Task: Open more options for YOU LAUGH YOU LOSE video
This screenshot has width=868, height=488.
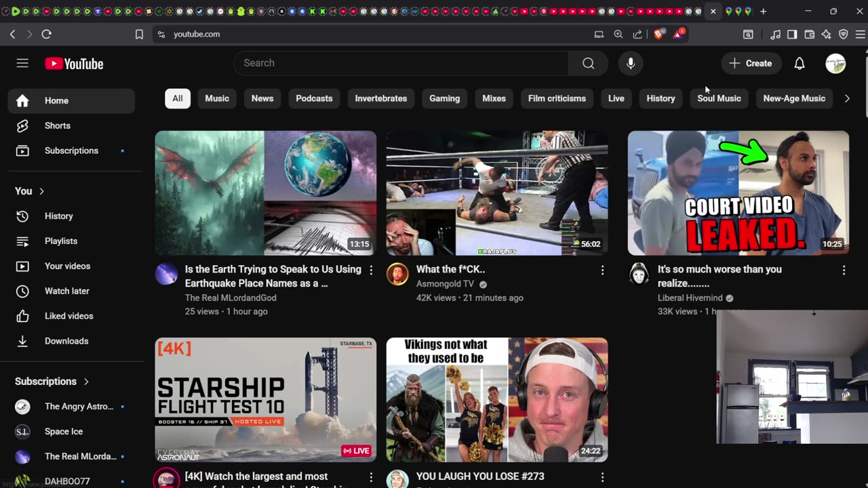Action: pos(602,478)
